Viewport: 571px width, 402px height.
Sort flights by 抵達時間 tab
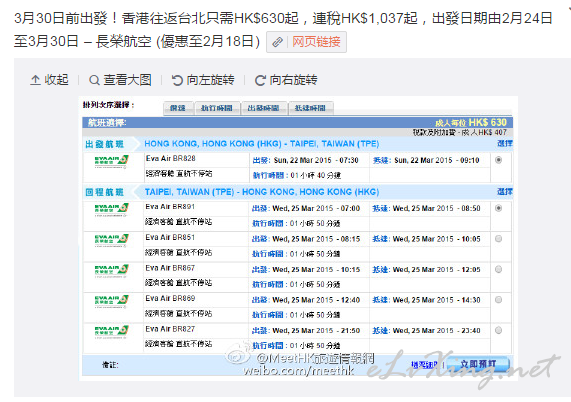[x=311, y=108]
